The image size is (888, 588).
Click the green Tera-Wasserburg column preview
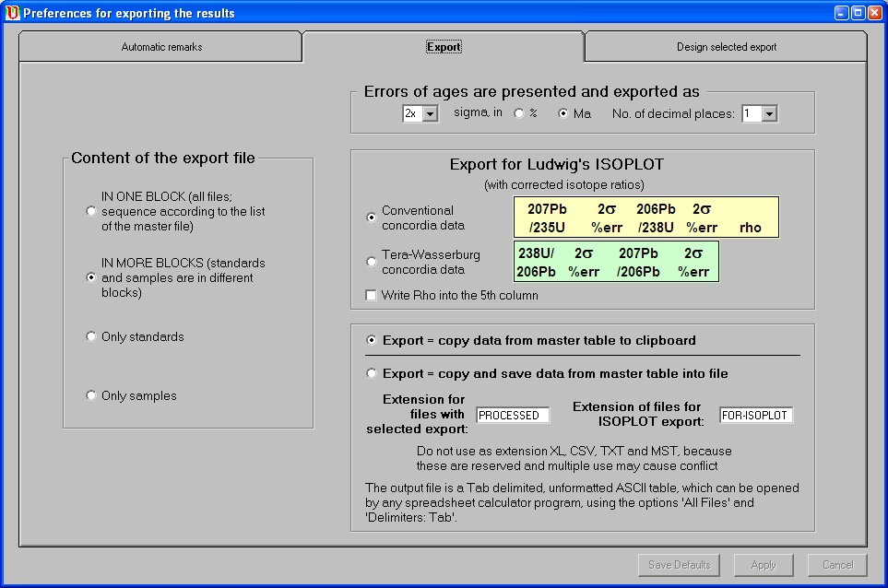616,262
